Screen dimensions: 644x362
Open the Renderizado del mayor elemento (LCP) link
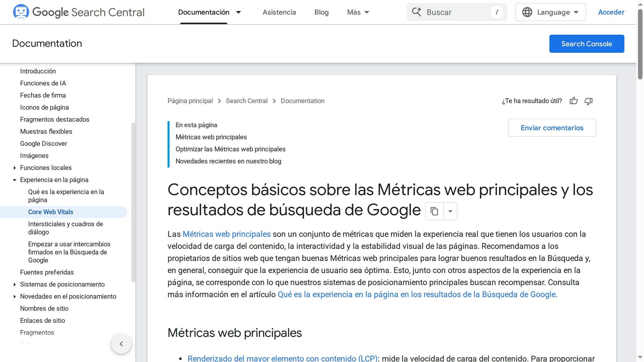[x=282, y=359]
